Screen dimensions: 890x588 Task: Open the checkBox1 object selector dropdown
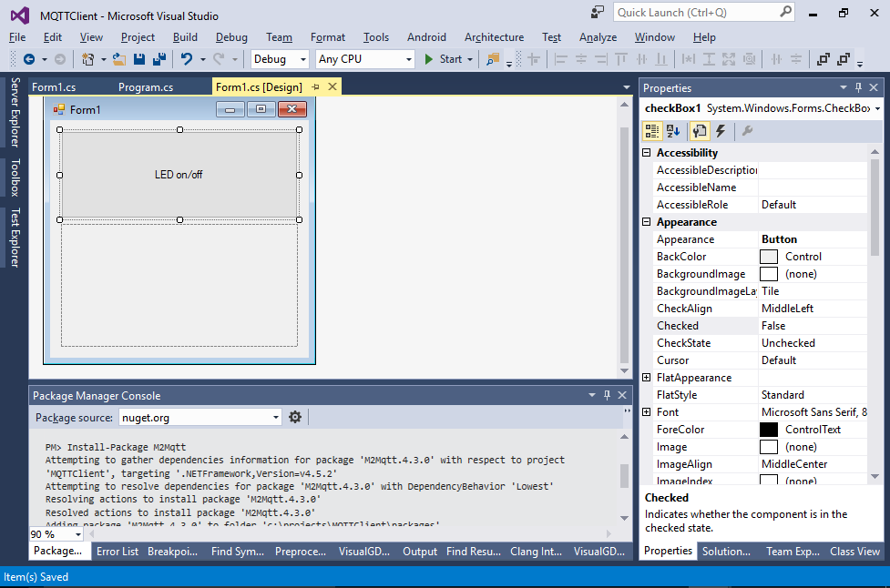[x=877, y=108]
